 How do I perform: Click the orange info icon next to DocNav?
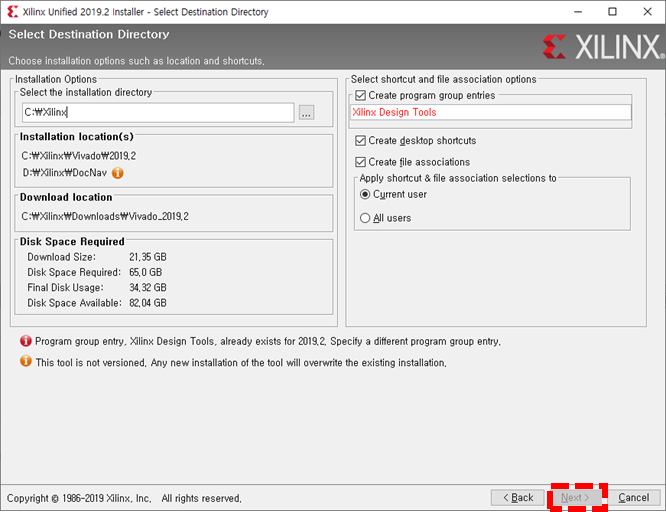coord(118,173)
